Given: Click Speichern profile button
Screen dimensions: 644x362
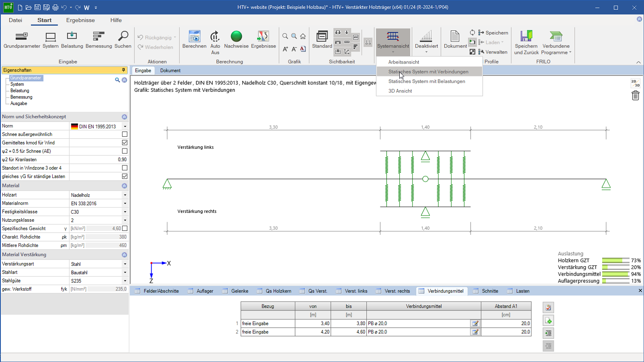Looking at the screenshot, I should point(493,33).
